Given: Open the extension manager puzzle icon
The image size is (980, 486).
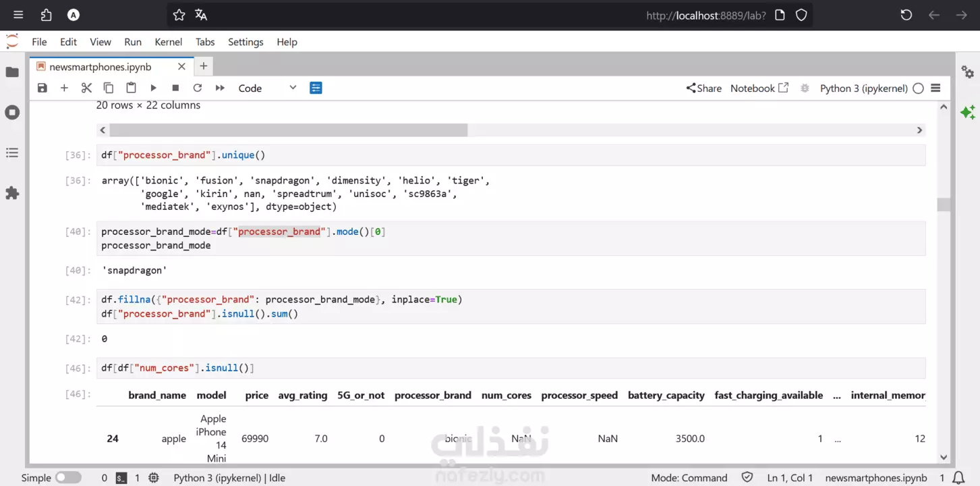Looking at the screenshot, I should pos(12,193).
